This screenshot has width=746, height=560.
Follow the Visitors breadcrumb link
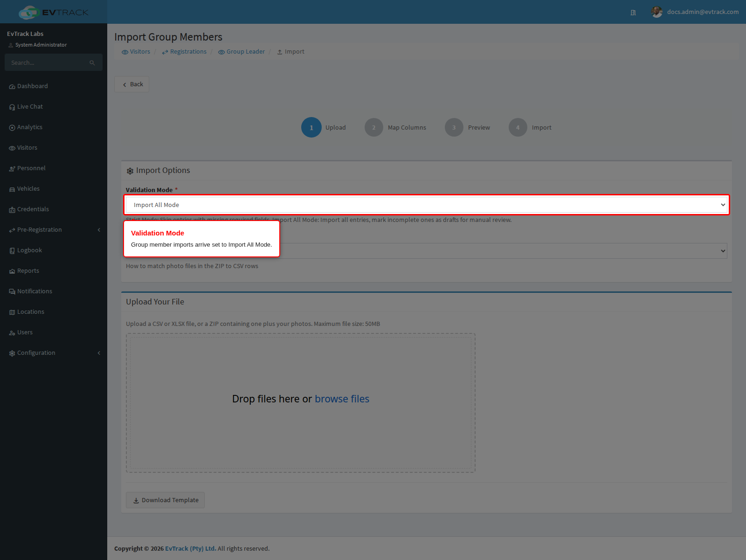coord(136,52)
